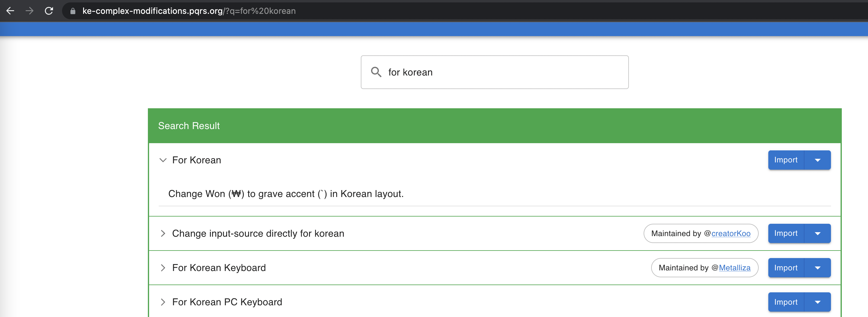
Task: Go forward in browser history
Action: point(30,11)
